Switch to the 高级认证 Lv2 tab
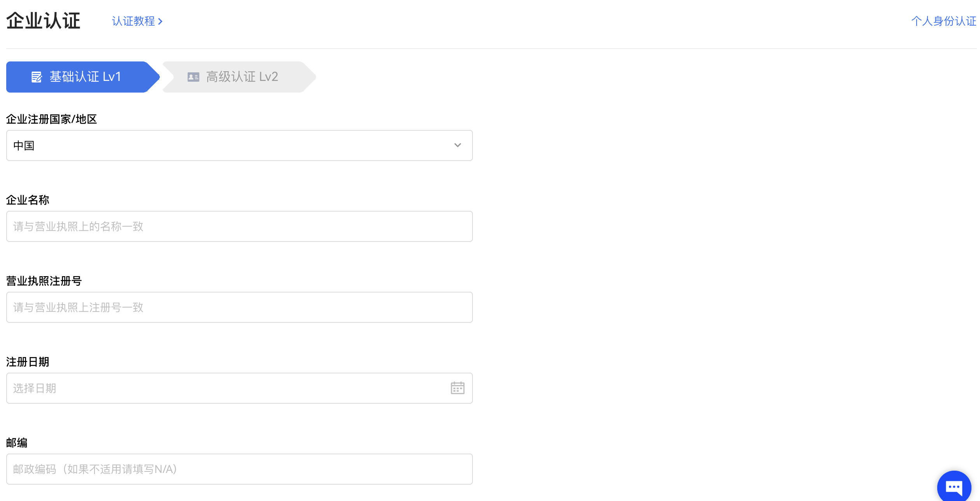The width and height of the screenshot is (980, 501). click(239, 77)
